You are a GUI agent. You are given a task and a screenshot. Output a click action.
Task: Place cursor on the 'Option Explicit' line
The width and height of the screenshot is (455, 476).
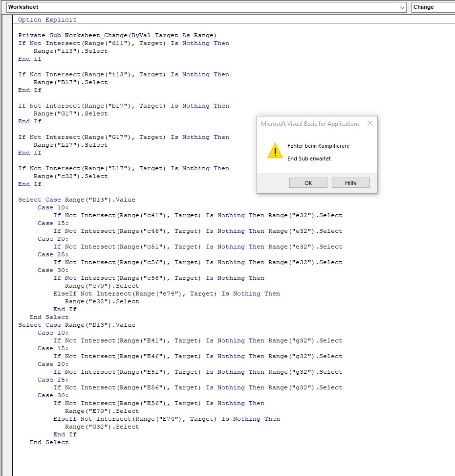tap(47, 20)
